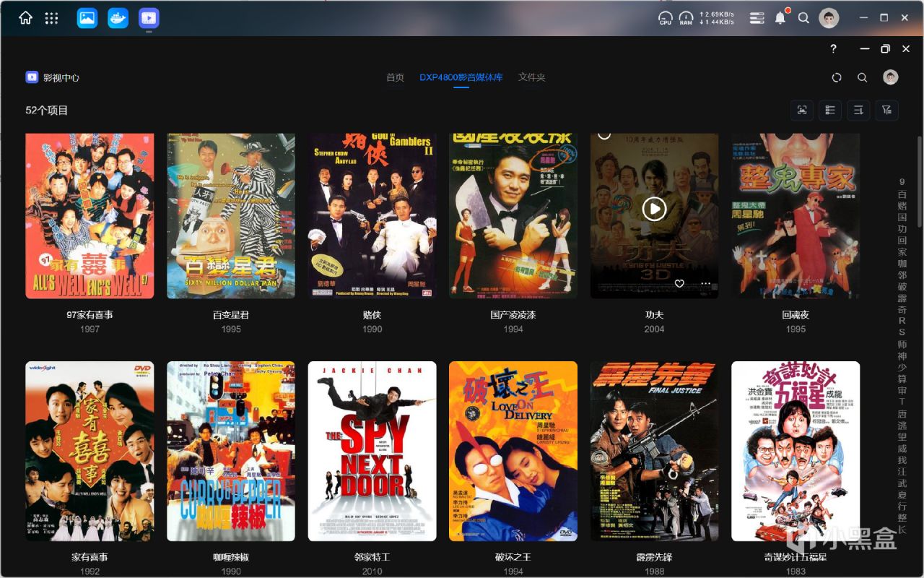
Task: Click the 52个项目 item count
Action: [47, 111]
